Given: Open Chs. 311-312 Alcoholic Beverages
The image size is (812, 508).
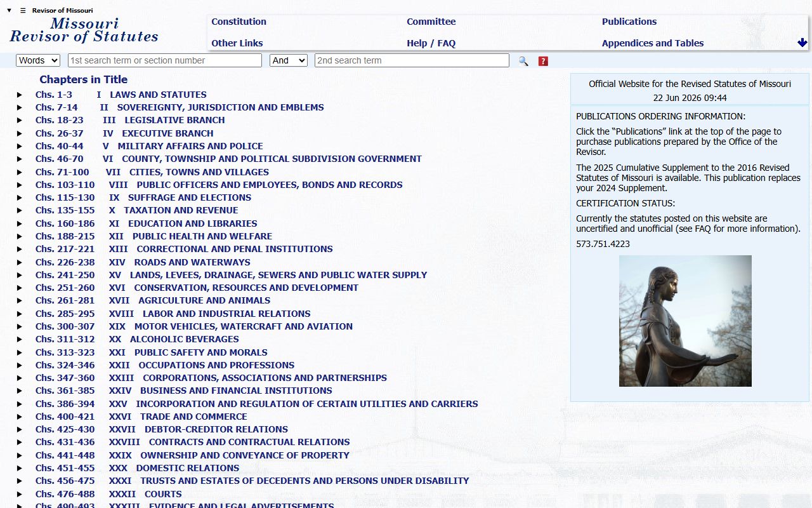Looking at the screenshot, I should [137, 339].
